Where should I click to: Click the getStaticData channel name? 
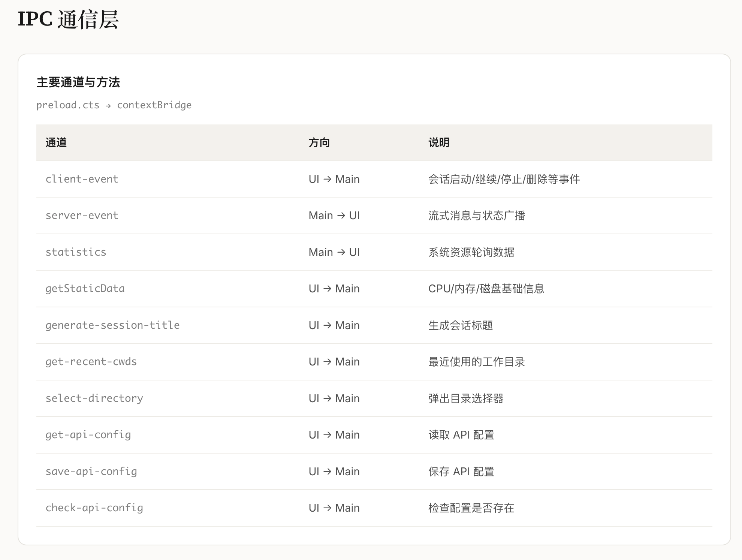point(85,289)
